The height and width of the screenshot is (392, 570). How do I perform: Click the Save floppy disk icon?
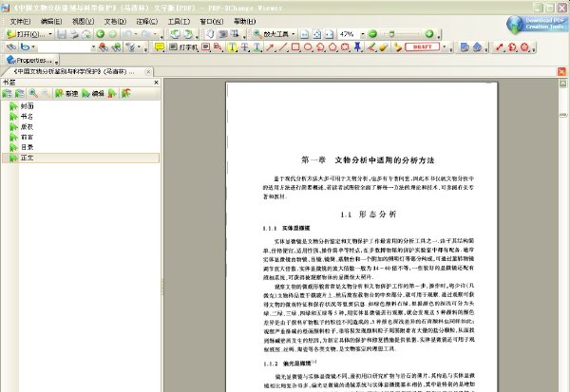(x=62, y=34)
